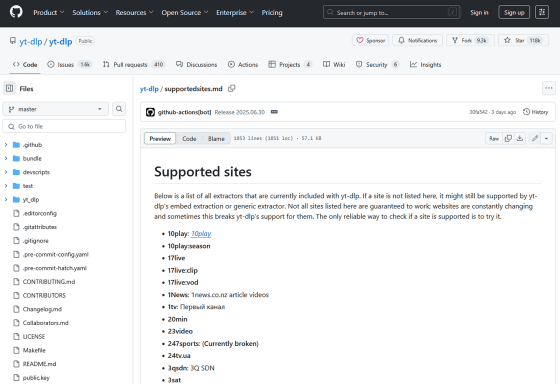Open the Actions tab
The image size is (560, 384).
(x=243, y=65)
